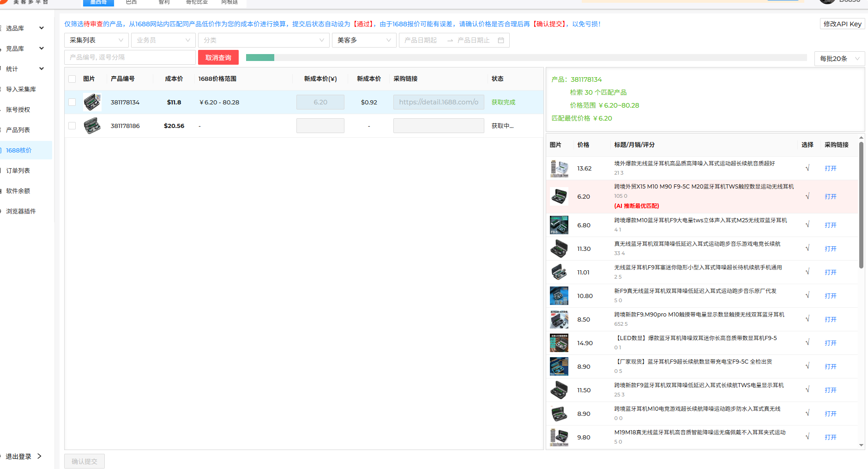Click the matched products list scrollbar
Viewport: 868px width, 469px height.
tap(861, 205)
